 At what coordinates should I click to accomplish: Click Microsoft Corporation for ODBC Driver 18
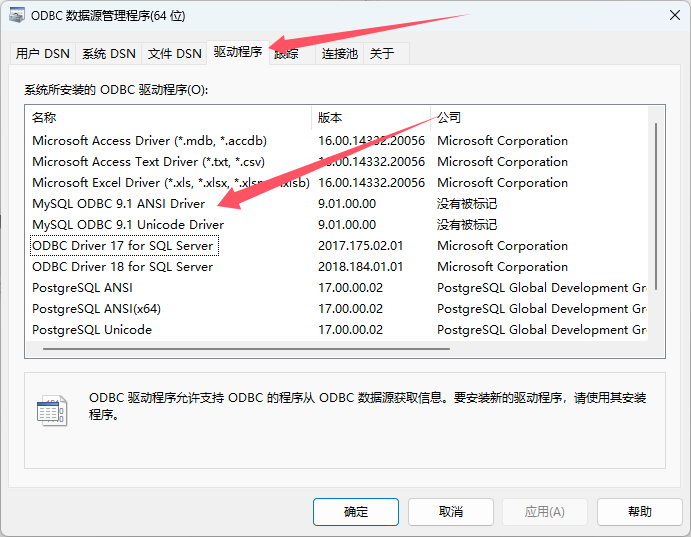[x=502, y=267]
